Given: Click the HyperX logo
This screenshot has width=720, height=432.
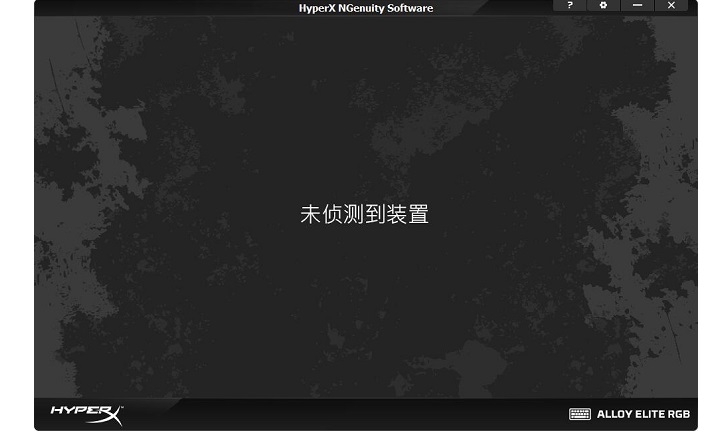Looking at the screenshot, I should (87, 415).
